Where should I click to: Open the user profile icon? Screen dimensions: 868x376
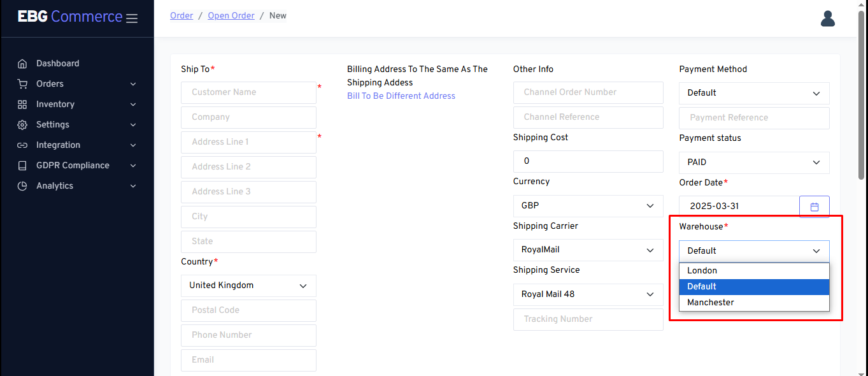click(827, 19)
